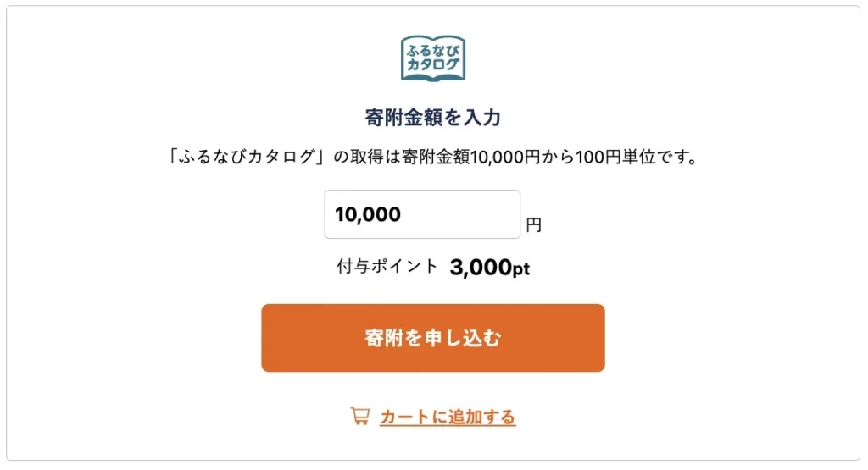This screenshot has width=868, height=470.
Task: Click the ふるなび text inside the logo
Action: [433, 48]
